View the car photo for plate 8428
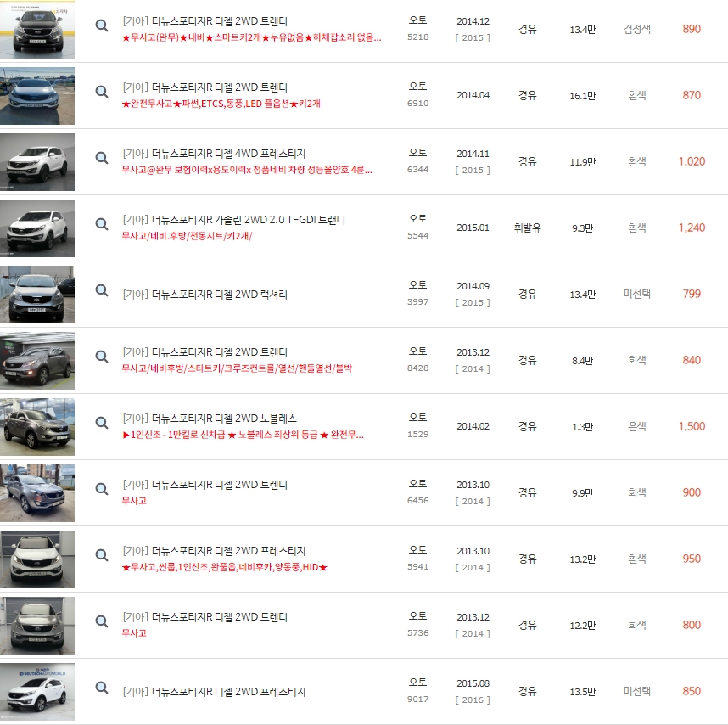The image size is (728, 725). click(37, 361)
